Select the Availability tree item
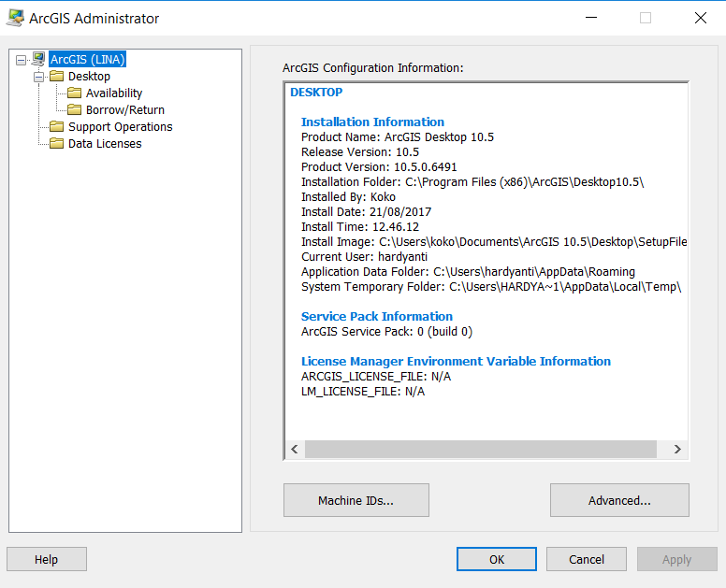 click(x=114, y=93)
